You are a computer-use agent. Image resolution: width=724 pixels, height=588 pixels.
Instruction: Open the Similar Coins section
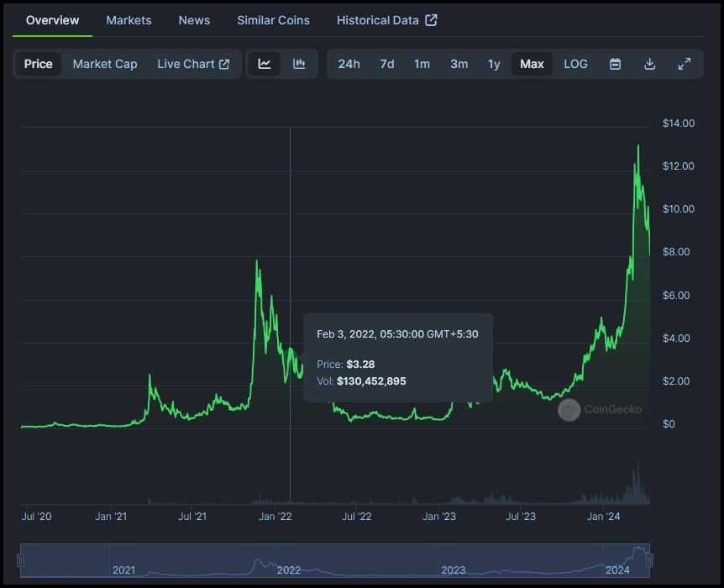click(x=273, y=19)
